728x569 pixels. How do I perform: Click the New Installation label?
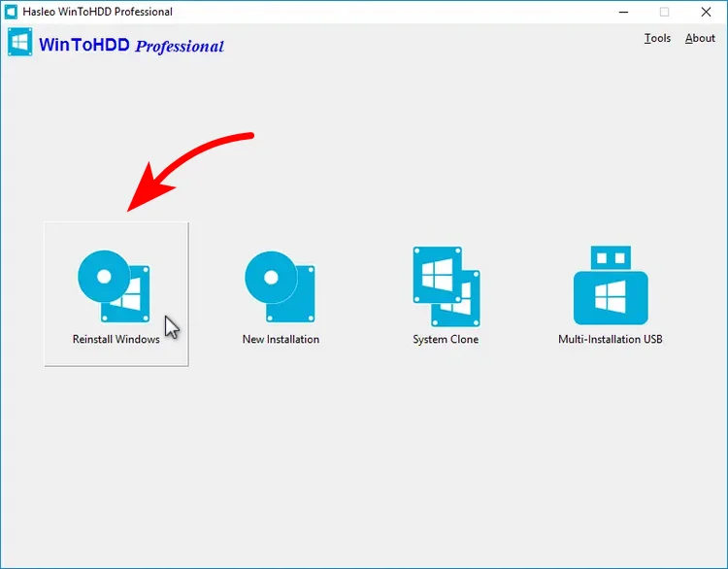click(281, 339)
